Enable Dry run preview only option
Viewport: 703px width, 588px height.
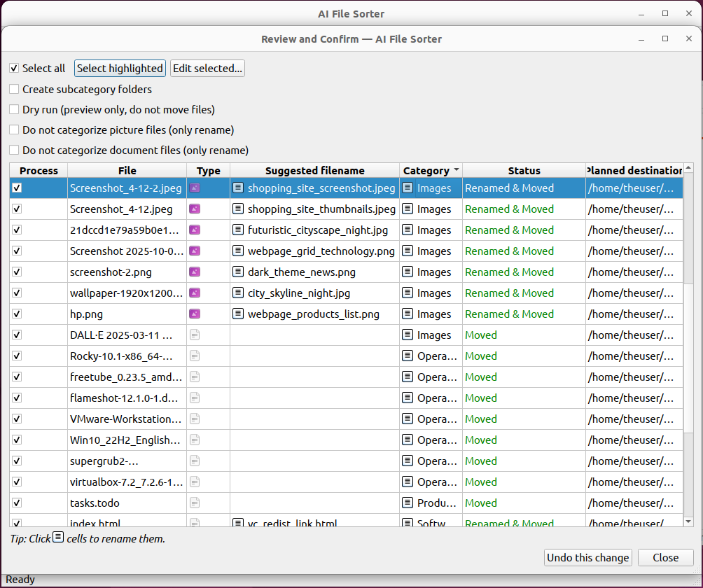click(x=14, y=109)
